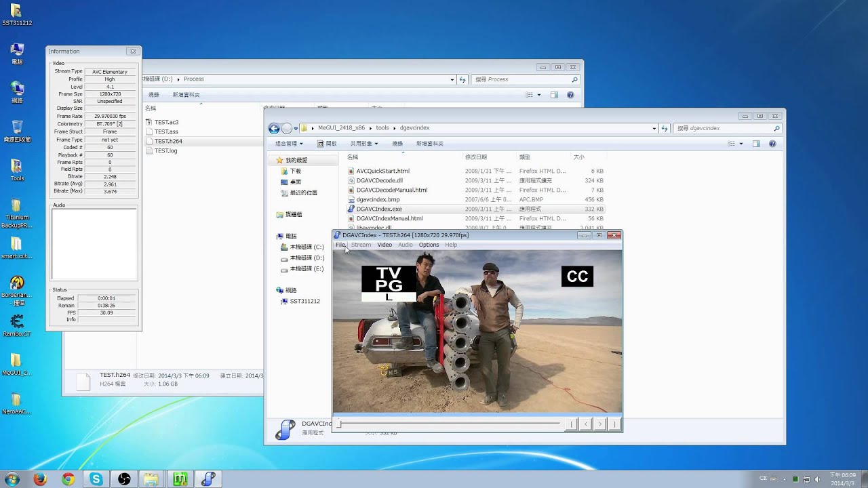Sort by the 修改日期 column header
Screen dimensions: 868x488
476,157
